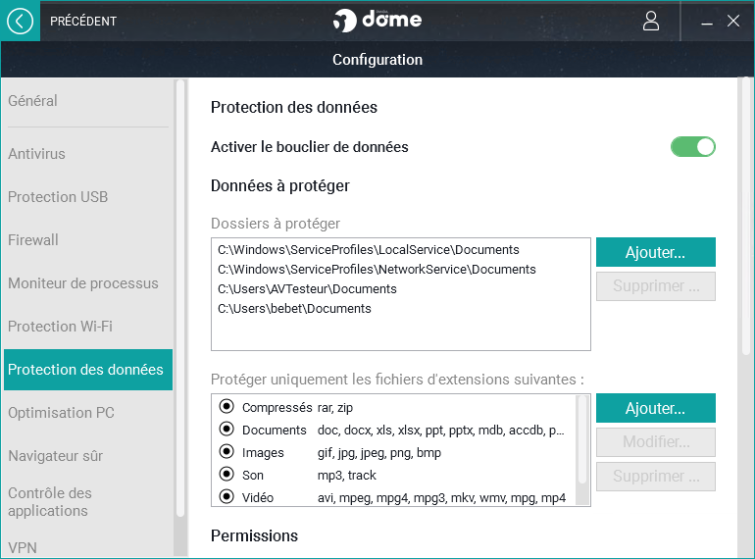The width and height of the screenshot is (755, 559).
Task: Select the Images extension radio button
Action: pyautogui.click(x=226, y=452)
